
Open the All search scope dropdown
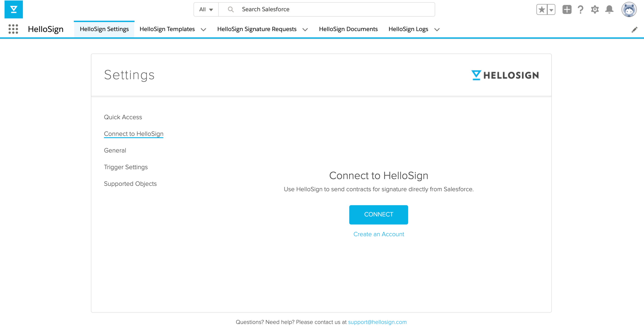(x=206, y=9)
